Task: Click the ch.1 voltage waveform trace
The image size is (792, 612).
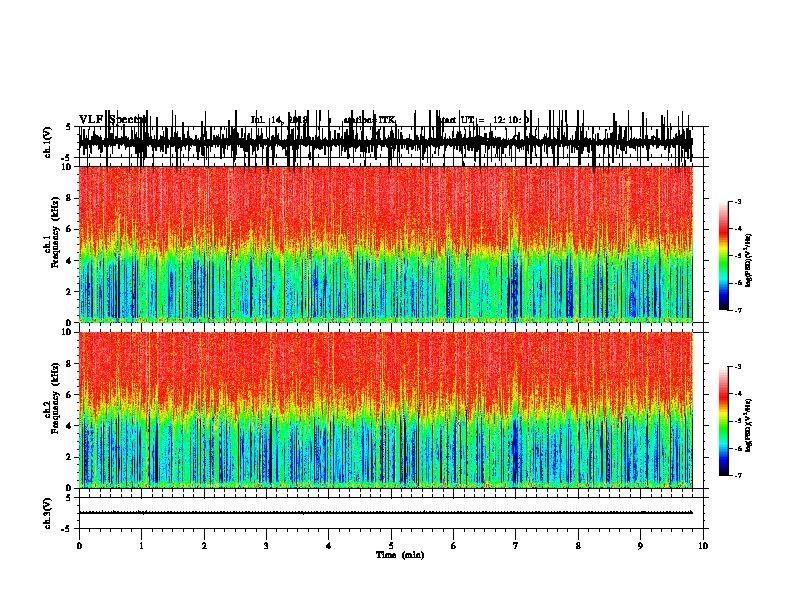Action: (x=385, y=142)
